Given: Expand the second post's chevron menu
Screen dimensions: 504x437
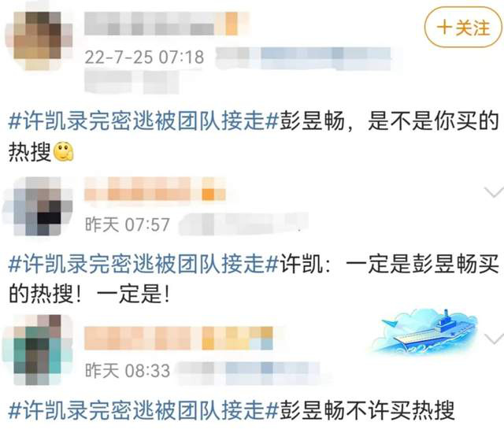Looking at the screenshot, I should point(495,192).
